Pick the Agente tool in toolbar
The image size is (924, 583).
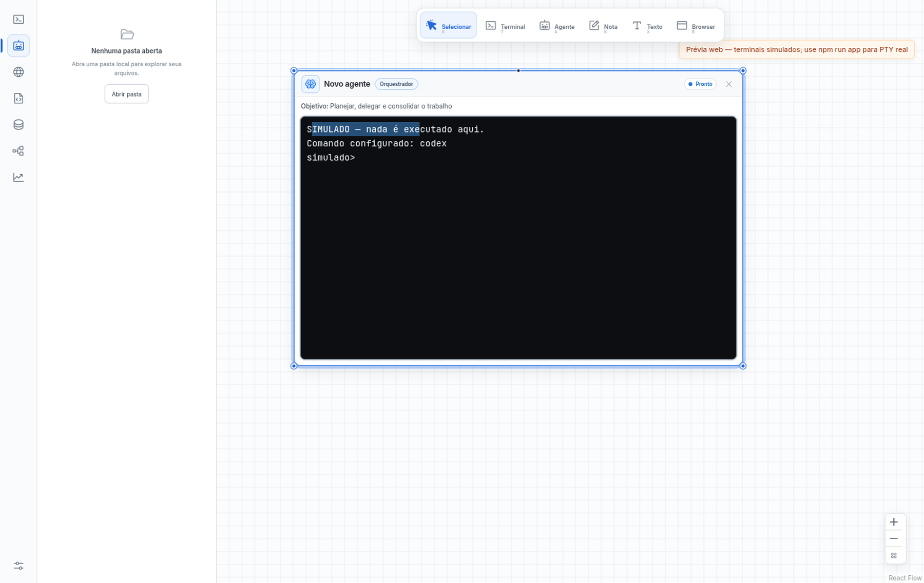[557, 26]
